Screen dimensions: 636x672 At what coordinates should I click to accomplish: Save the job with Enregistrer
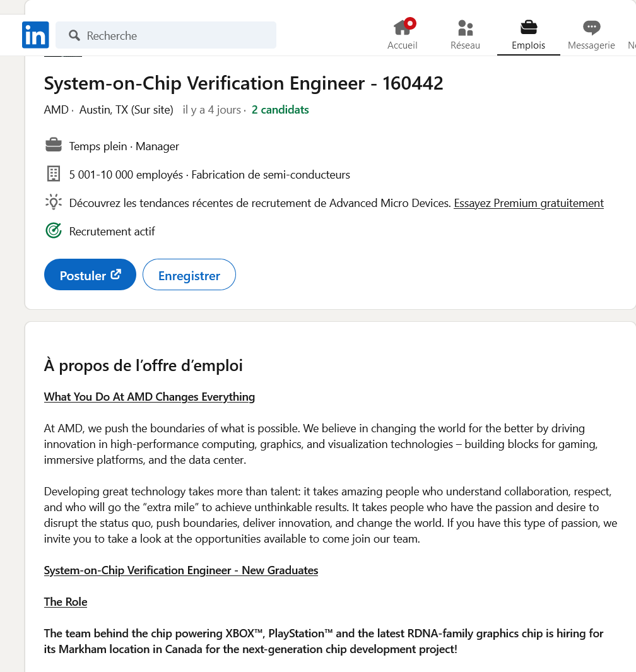point(189,275)
